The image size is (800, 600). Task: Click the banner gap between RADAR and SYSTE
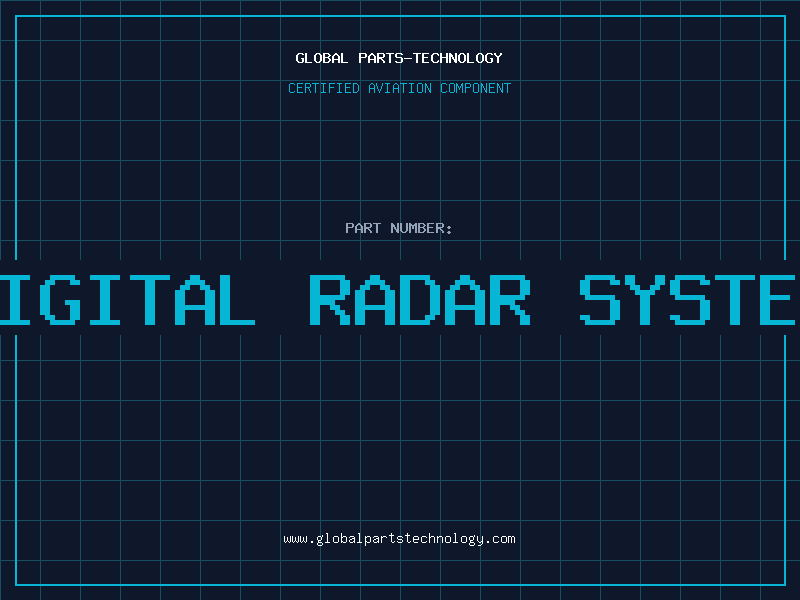[x=555, y=298]
